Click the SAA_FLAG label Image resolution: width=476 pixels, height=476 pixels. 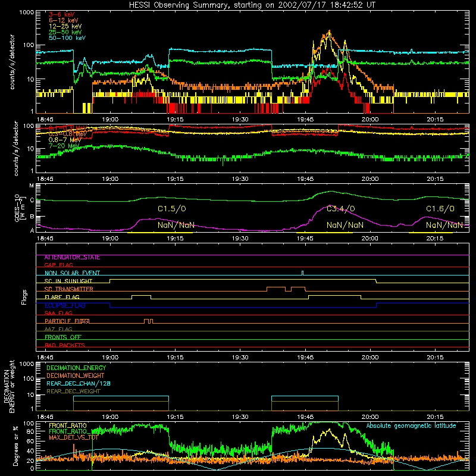[x=58, y=313]
